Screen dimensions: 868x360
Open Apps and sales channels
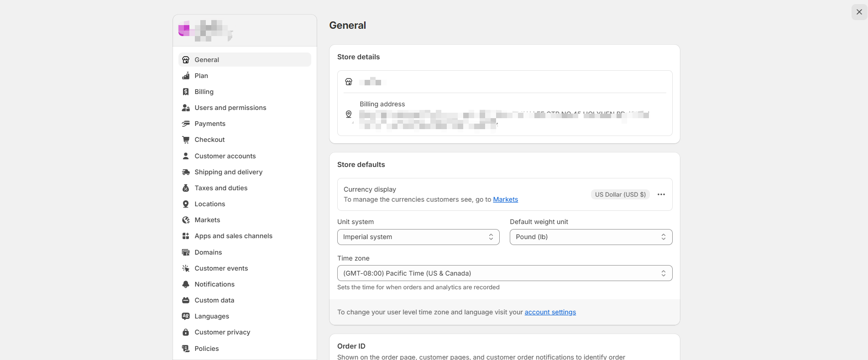pos(245,236)
